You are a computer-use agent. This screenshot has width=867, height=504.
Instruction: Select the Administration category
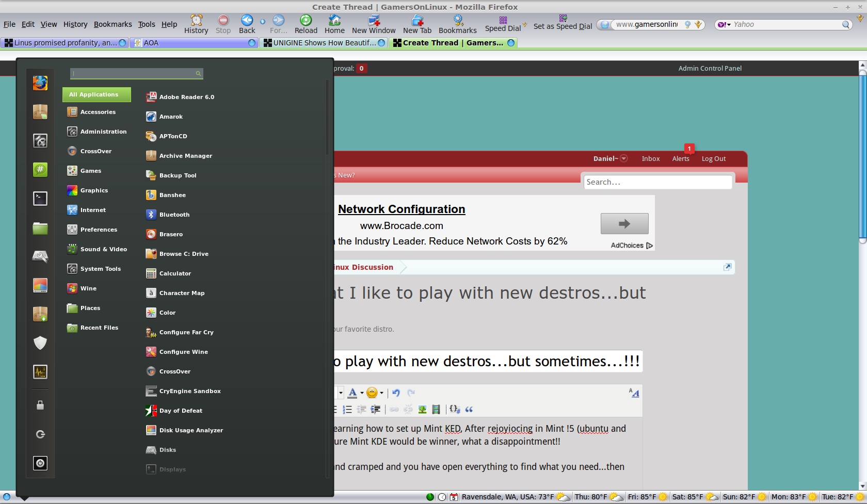97,132
